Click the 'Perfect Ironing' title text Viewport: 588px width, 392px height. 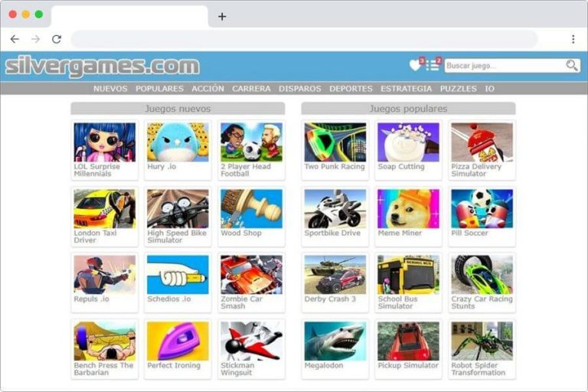tap(174, 365)
